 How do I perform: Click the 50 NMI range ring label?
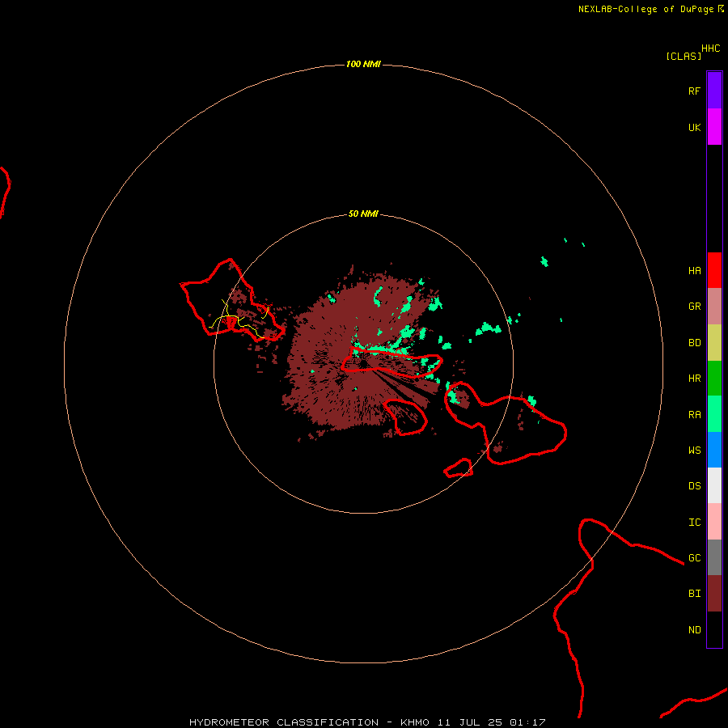[x=363, y=214]
